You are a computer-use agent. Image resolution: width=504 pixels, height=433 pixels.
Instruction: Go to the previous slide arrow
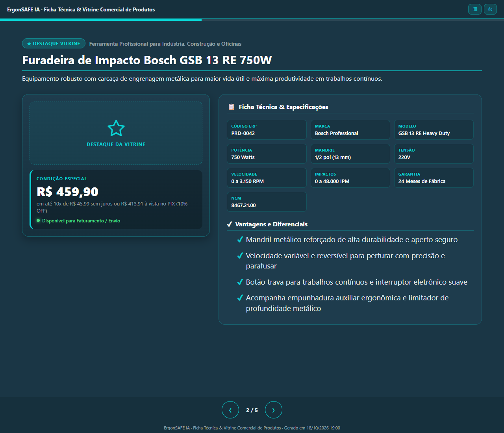point(230,410)
